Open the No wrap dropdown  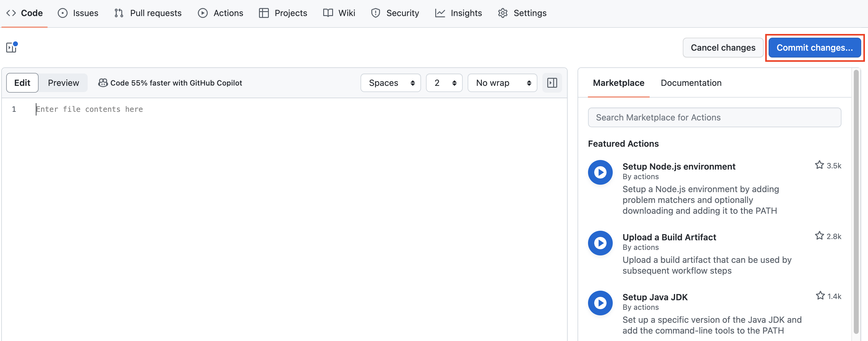tap(502, 83)
